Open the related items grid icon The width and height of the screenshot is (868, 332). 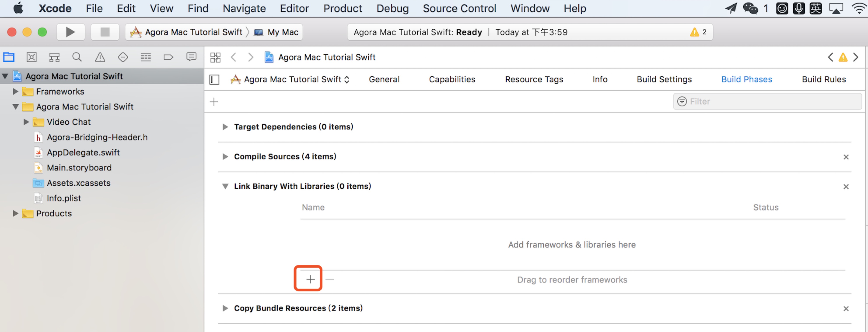click(215, 57)
